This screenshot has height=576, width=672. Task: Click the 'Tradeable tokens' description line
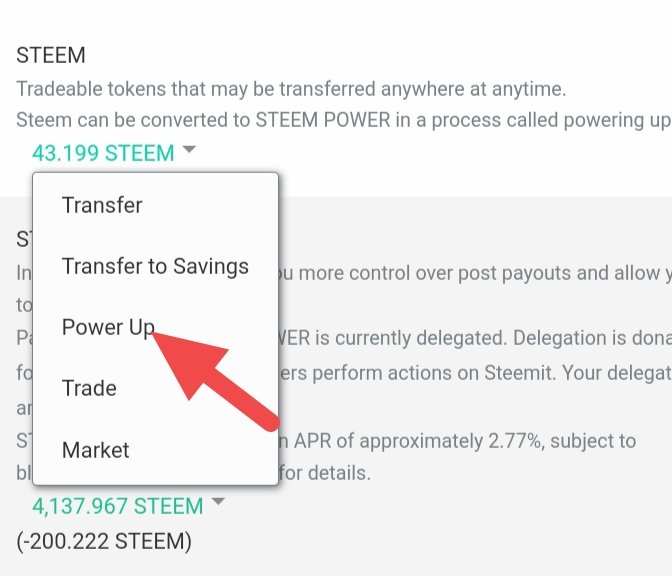pos(291,89)
